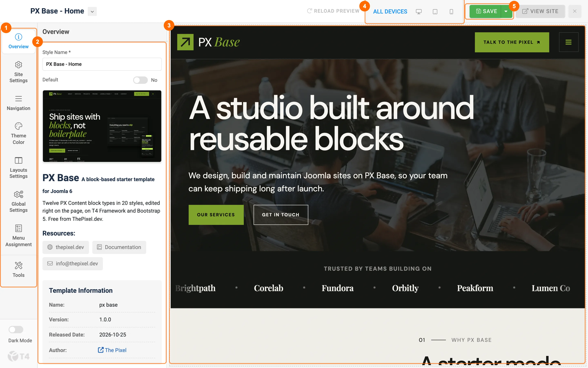This screenshot has width=588, height=368.
Task: Open Theme Color settings
Action: [18, 133]
